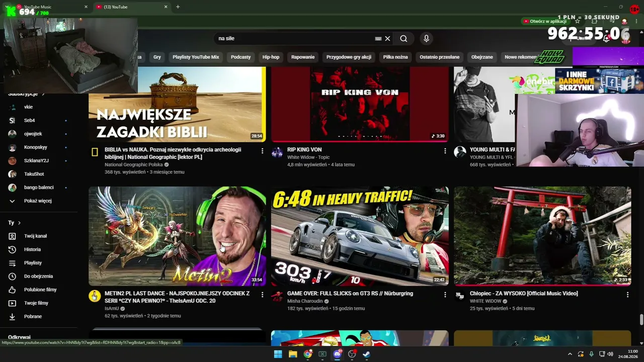Open subscription channel ojwojtek
The width and height of the screenshot is (644, 362).
click(33, 134)
